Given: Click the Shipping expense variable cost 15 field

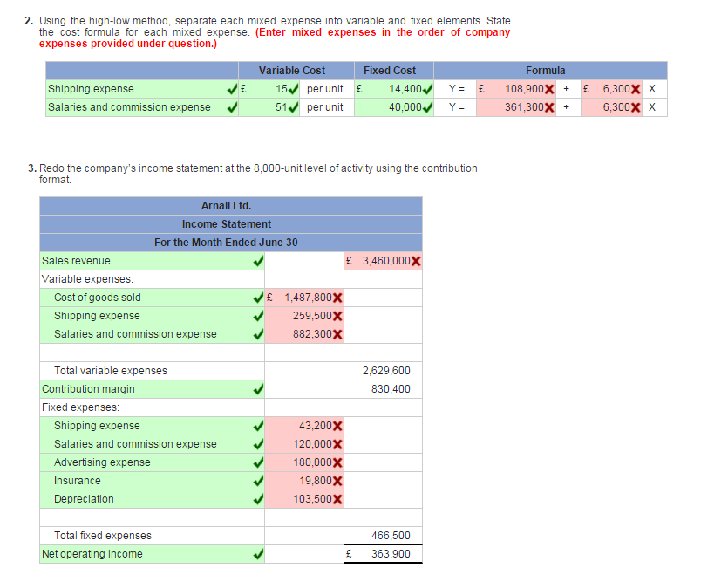Looking at the screenshot, I should click(269, 89).
